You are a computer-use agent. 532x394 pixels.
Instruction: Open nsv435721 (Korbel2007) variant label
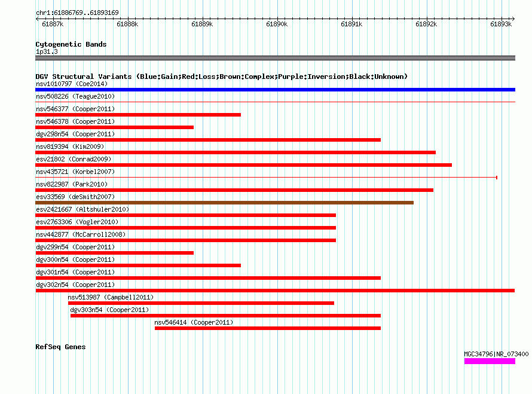(75, 172)
